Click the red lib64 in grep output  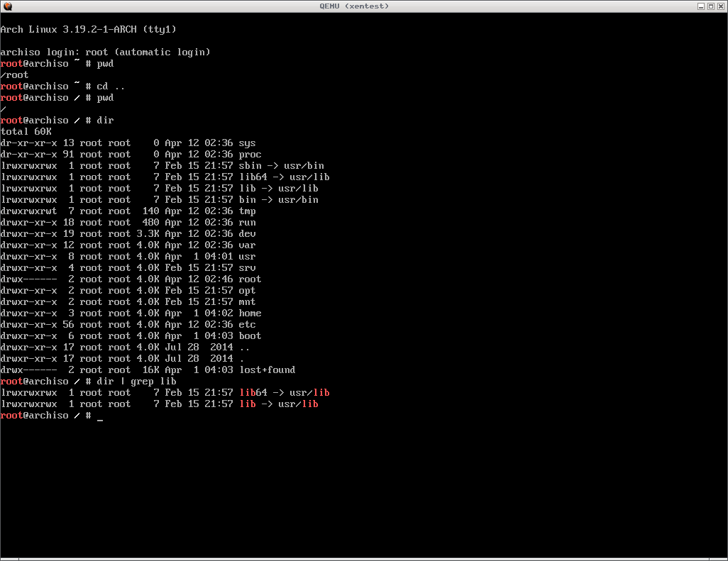[x=253, y=393]
